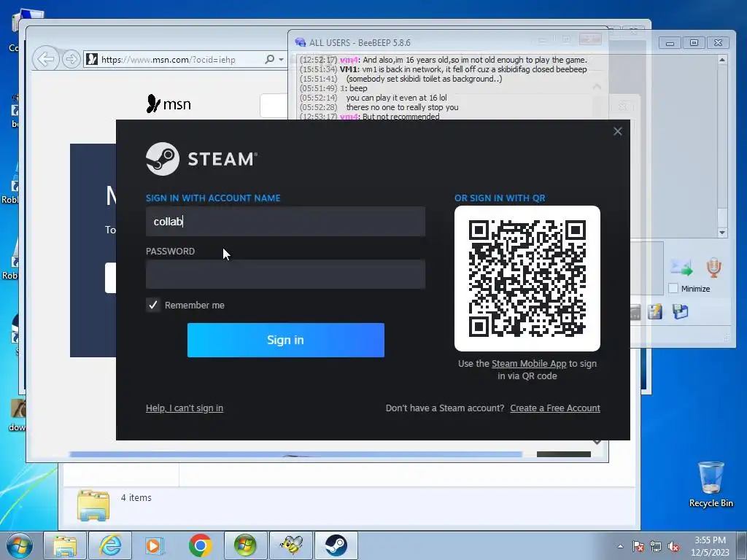Click the BeeBEEP blue floppy save icon
This screenshot has height=560, width=747.
(x=681, y=312)
